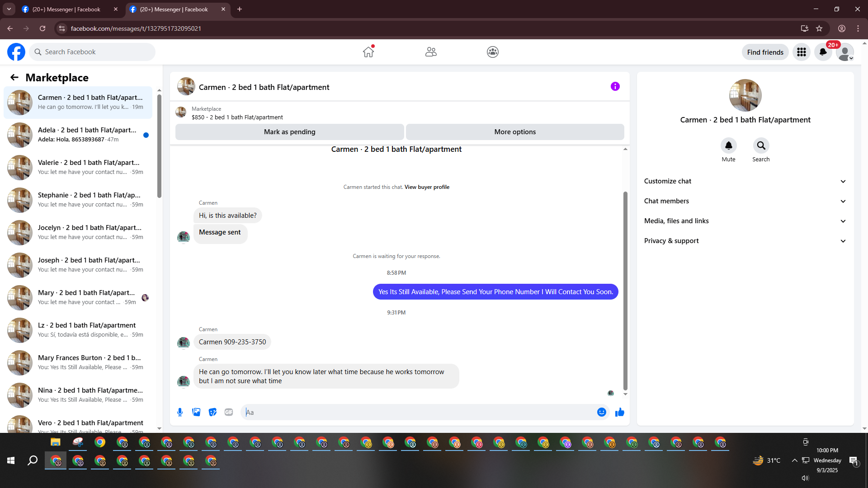Expand Chat members section

click(745, 201)
